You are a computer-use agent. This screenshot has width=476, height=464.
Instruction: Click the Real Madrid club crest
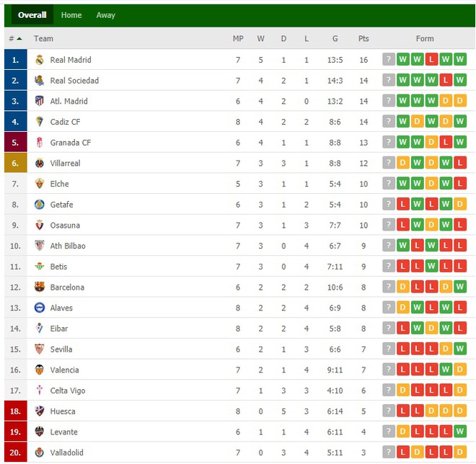click(x=40, y=60)
